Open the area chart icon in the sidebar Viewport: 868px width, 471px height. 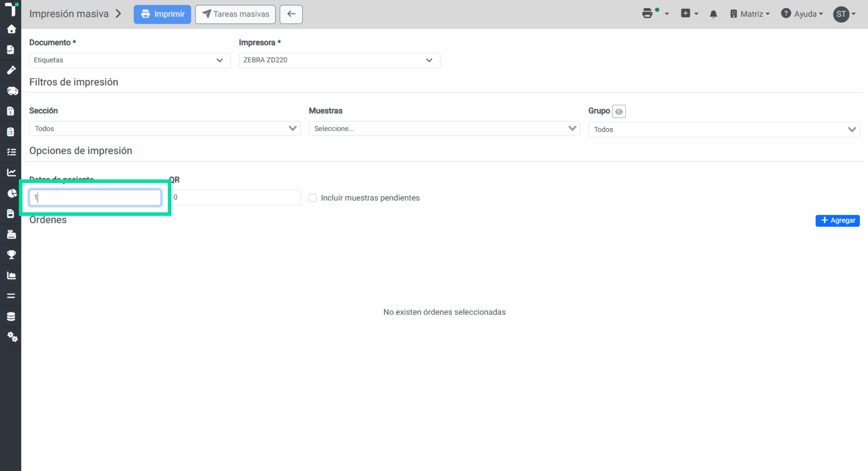(11, 275)
